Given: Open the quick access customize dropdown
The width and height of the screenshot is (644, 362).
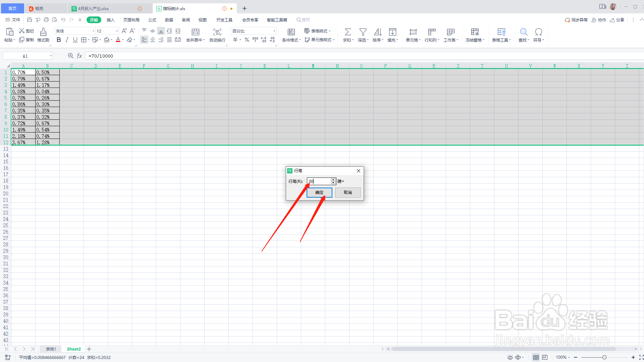Looking at the screenshot, I should coord(80,20).
